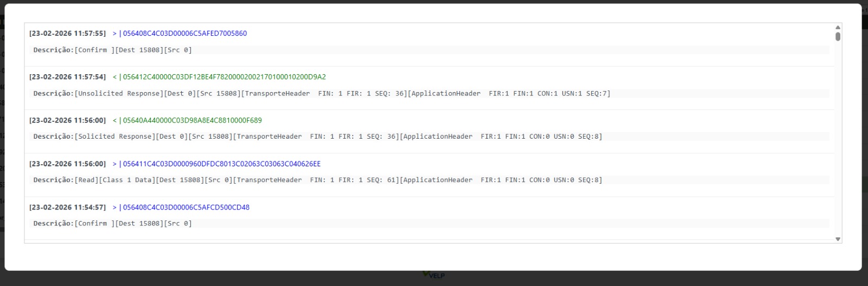The image size is (868, 286).
Task: Click hex frame 05640A440000C03D98A8E4C8810000F689
Action: (x=192, y=120)
